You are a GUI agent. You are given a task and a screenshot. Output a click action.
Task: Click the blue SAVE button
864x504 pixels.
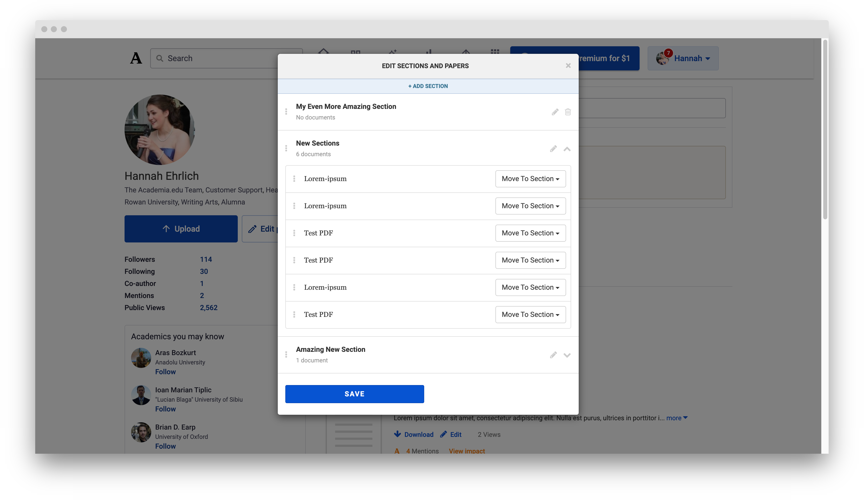pyautogui.click(x=355, y=394)
